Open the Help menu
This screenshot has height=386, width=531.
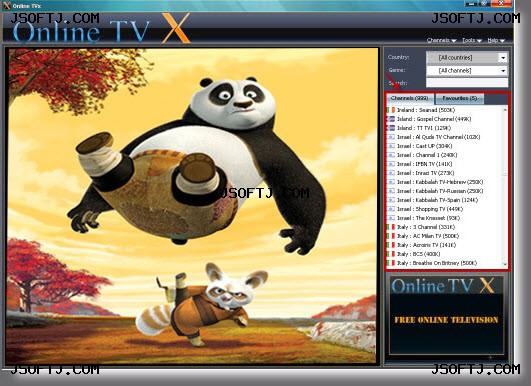[496, 40]
